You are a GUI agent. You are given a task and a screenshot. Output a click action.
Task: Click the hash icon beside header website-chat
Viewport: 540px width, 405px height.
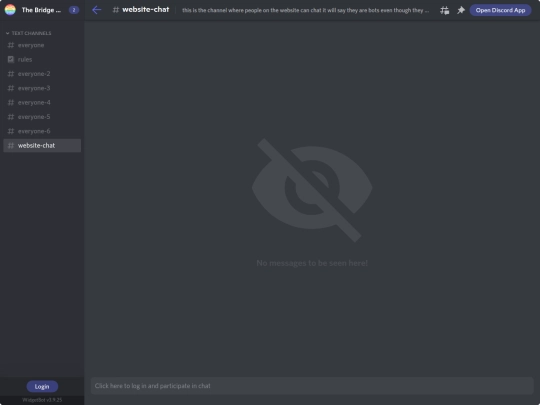[116, 10]
